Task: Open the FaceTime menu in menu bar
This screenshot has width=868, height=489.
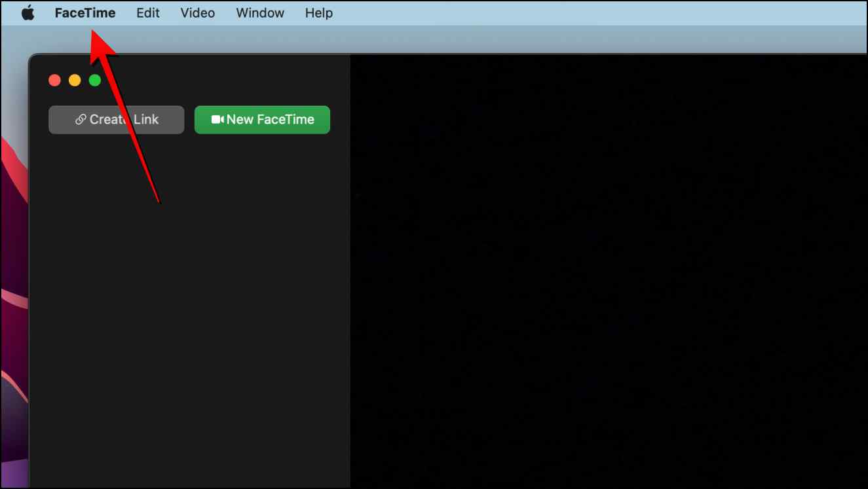Action: [85, 13]
